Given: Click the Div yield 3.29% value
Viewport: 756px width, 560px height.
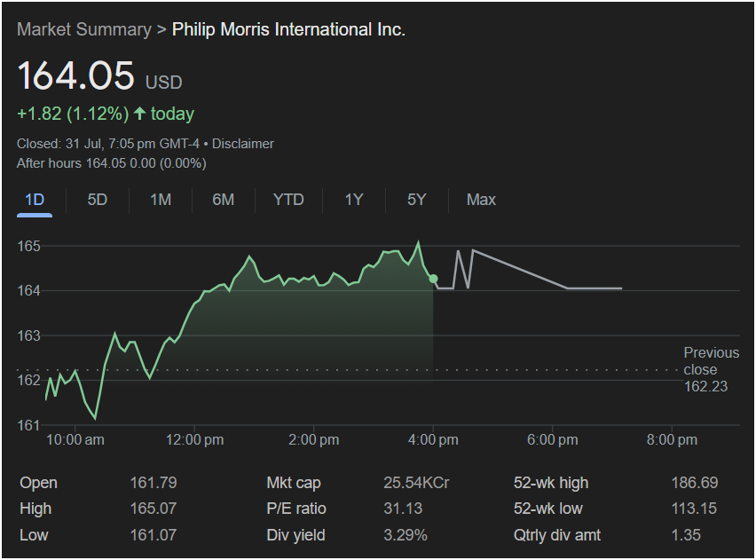Looking at the screenshot, I should tap(405, 535).
